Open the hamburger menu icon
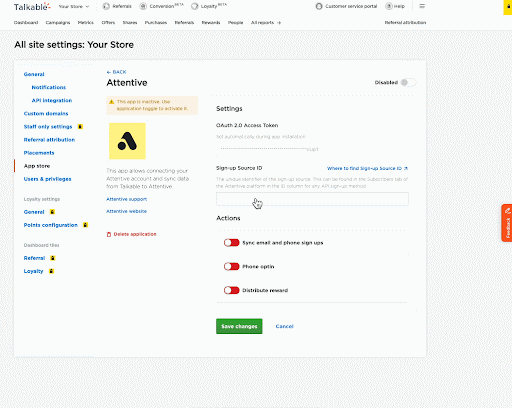The image size is (512, 408). 422,6
